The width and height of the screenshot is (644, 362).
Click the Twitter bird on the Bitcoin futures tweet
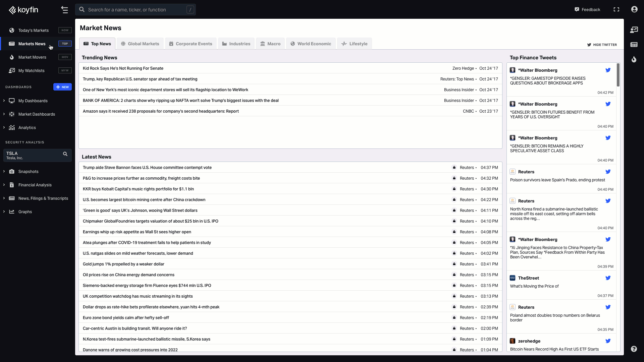pos(608,104)
